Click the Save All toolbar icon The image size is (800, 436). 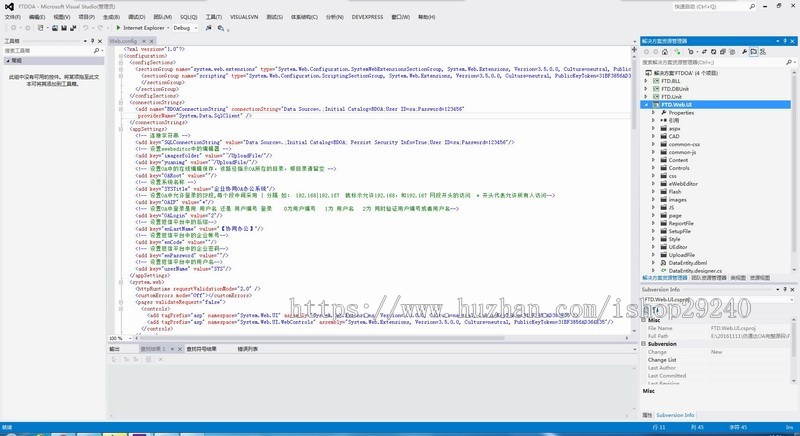click(x=73, y=28)
